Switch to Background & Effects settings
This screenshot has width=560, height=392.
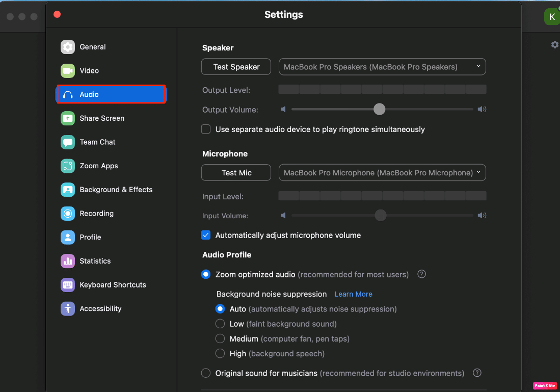tap(112, 190)
